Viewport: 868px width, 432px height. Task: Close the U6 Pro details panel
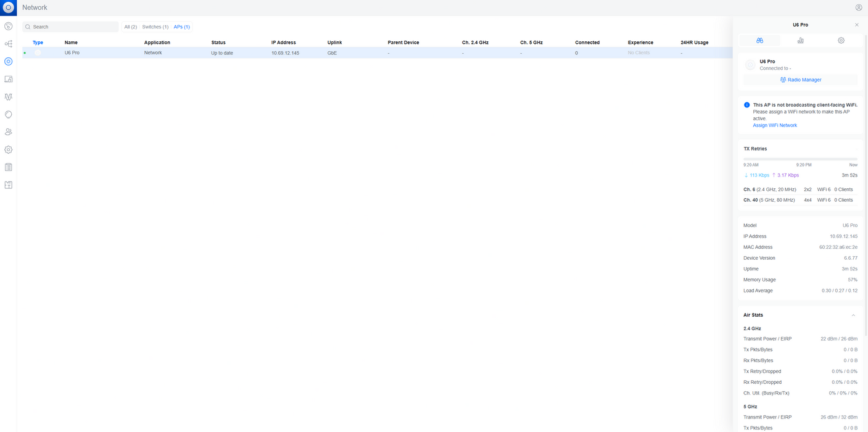click(x=856, y=25)
